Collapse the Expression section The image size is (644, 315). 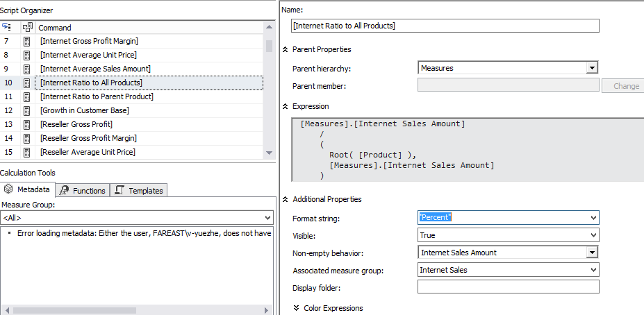point(286,106)
